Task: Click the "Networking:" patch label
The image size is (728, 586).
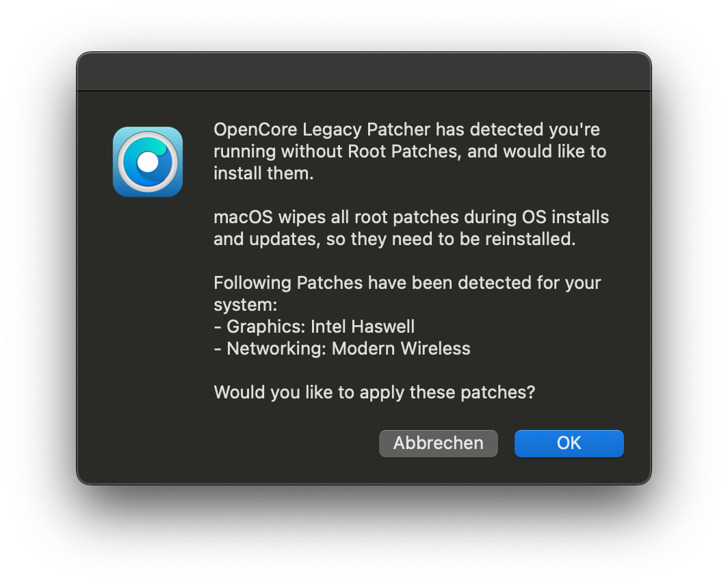Action: click(276, 348)
